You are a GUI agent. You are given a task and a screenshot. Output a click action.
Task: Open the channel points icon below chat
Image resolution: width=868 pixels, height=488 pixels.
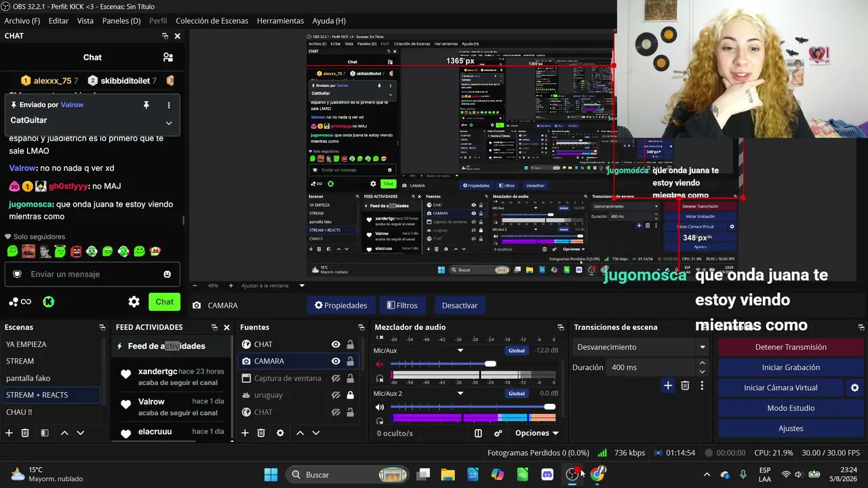pyautogui.click(x=20, y=302)
